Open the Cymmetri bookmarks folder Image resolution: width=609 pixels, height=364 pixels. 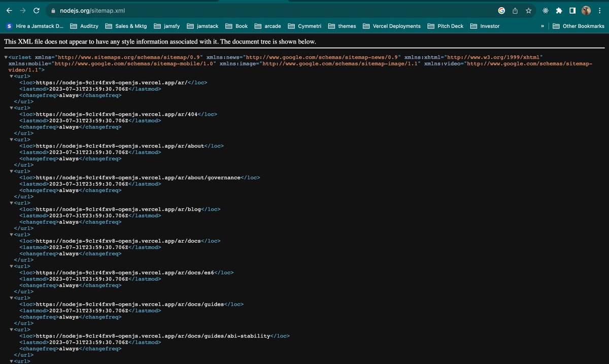pos(304,26)
